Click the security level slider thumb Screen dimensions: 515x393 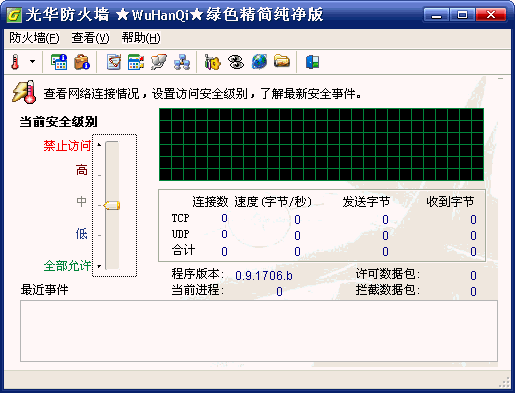[112, 205]
